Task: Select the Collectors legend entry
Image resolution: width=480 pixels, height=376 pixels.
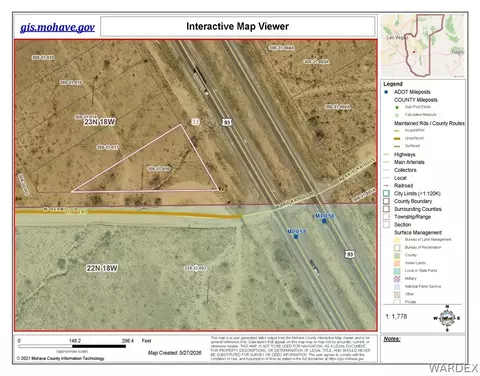Action: pos(405,170)
